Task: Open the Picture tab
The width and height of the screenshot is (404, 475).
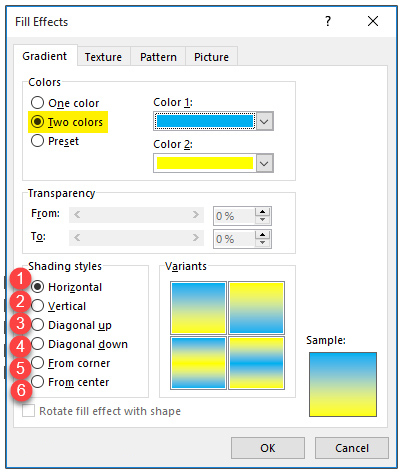Action: tap(211, 57)
